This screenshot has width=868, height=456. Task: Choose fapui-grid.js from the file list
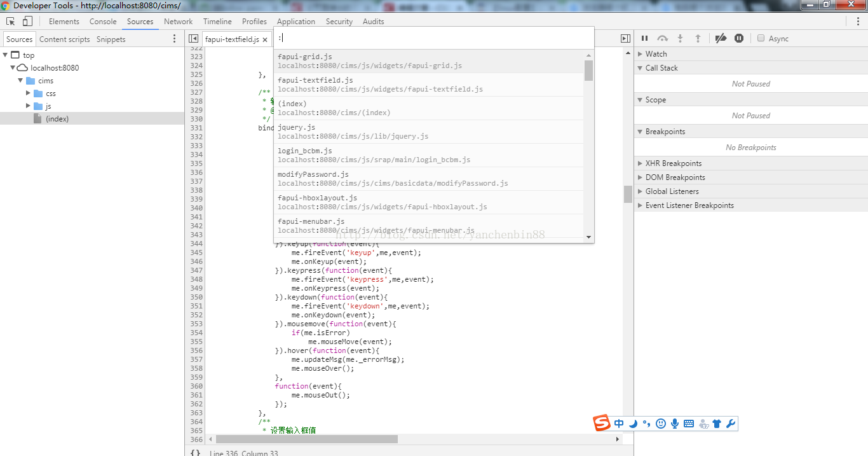[429, 61]
